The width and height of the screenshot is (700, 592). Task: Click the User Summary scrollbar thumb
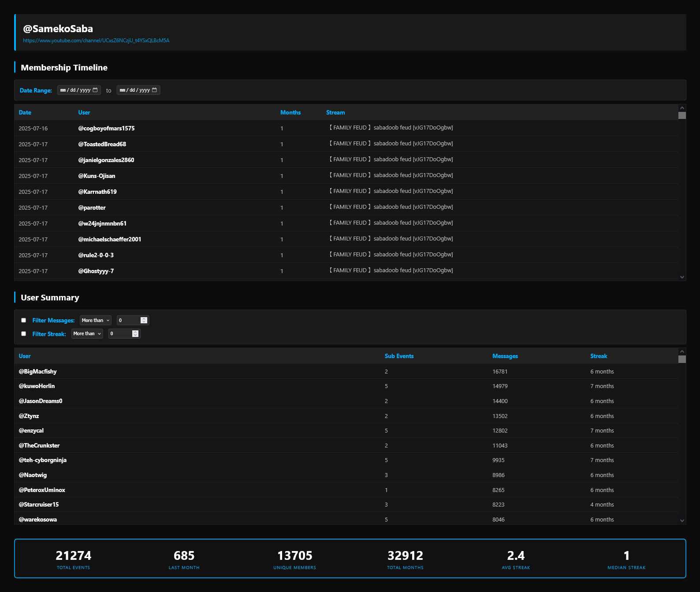(682, 359)
